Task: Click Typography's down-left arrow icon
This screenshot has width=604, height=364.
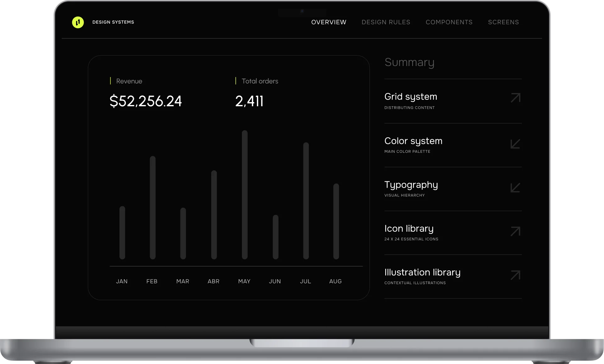Action: (515, 188)
